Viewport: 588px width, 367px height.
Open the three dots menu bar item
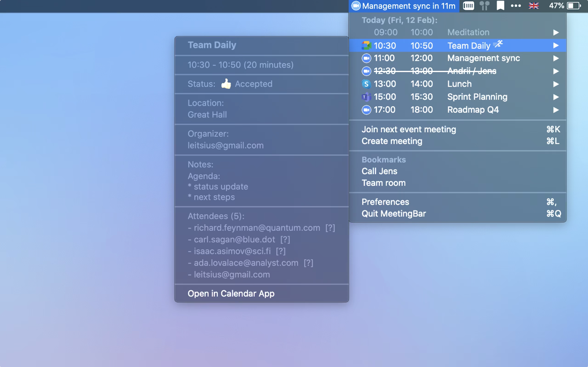(x=516, y=6)
